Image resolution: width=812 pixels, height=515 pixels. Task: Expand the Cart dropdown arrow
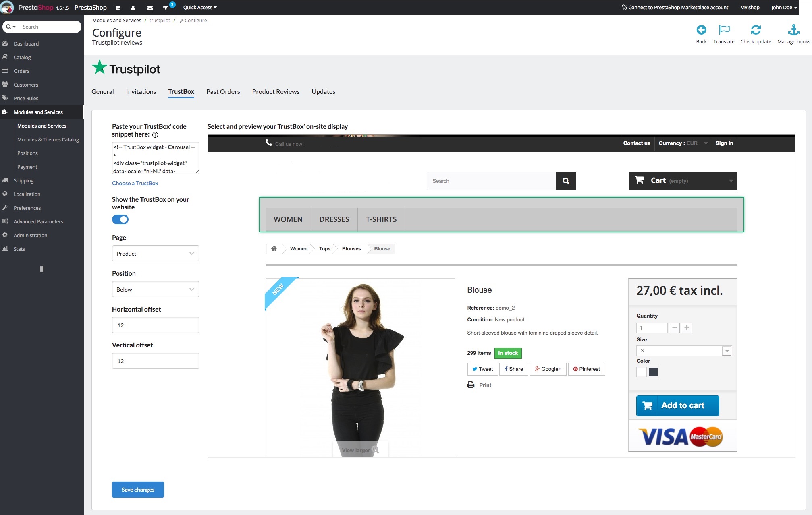point(731,181)
